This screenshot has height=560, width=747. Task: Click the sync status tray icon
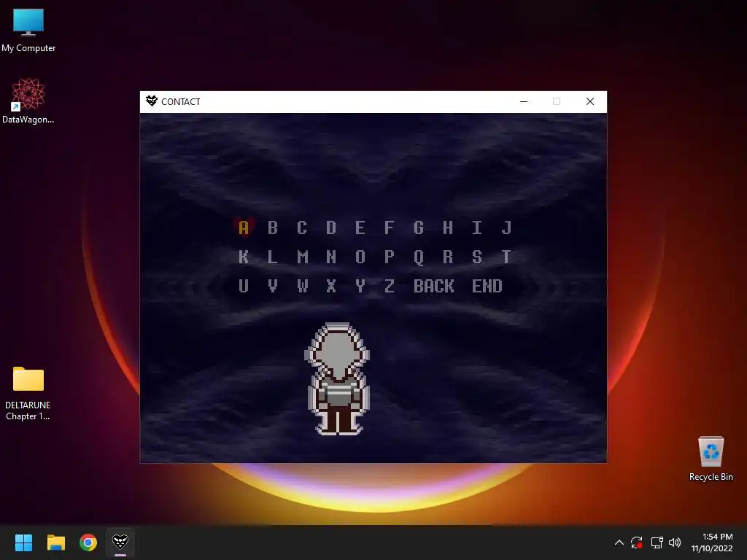pyautogui.click(x=637, y=542)
